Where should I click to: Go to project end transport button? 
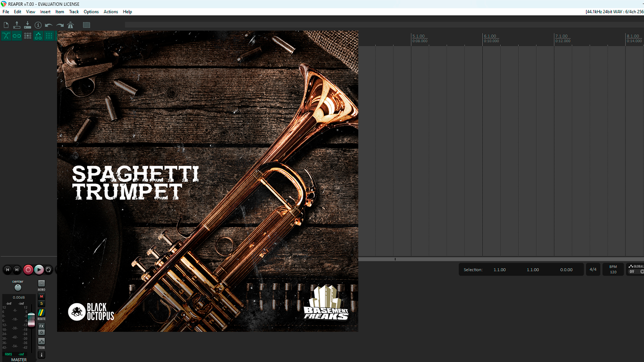pos(17,270)
